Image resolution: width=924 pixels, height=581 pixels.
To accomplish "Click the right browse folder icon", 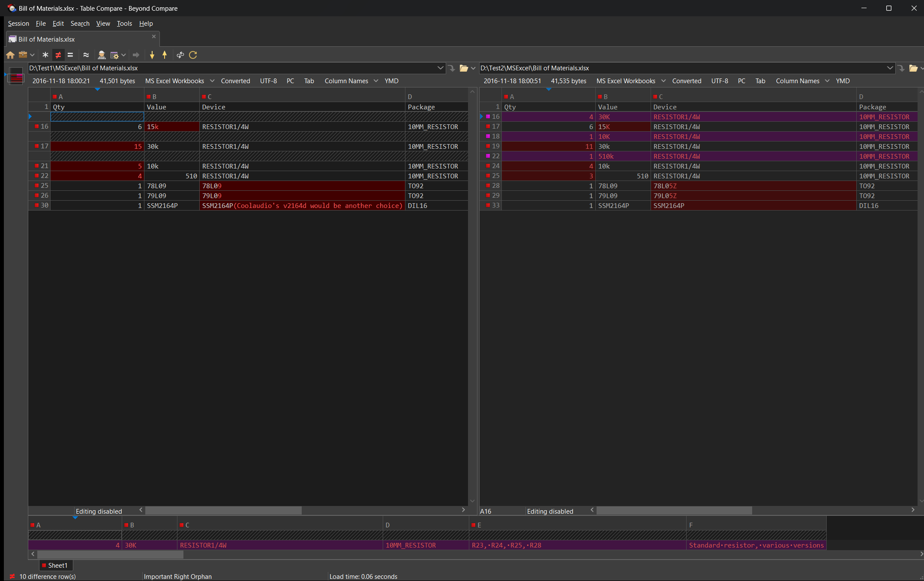I will (913, 68).
